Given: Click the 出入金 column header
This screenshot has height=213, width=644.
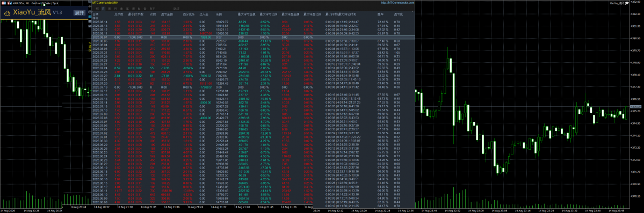Looking at the screenshot, I should coord(204,14).
